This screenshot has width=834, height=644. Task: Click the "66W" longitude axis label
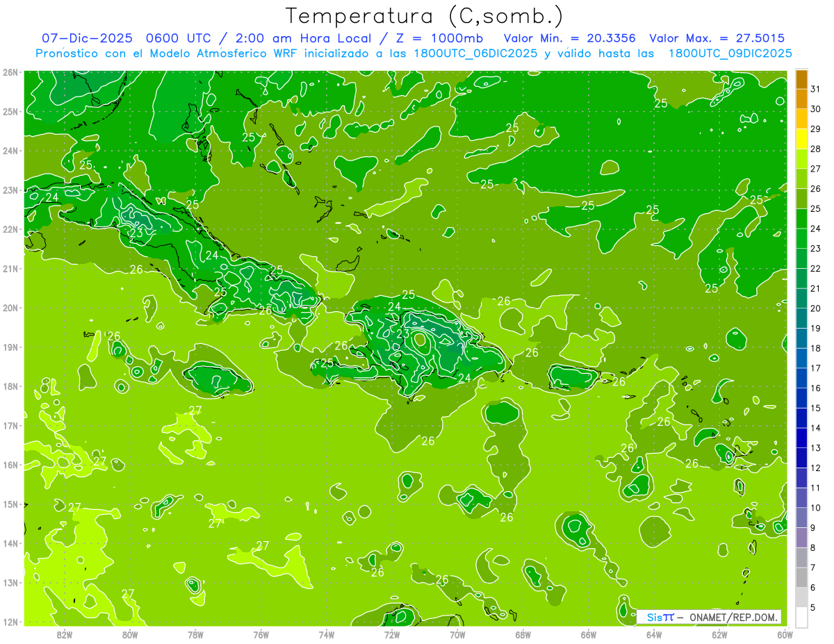(x=589, y=634)
